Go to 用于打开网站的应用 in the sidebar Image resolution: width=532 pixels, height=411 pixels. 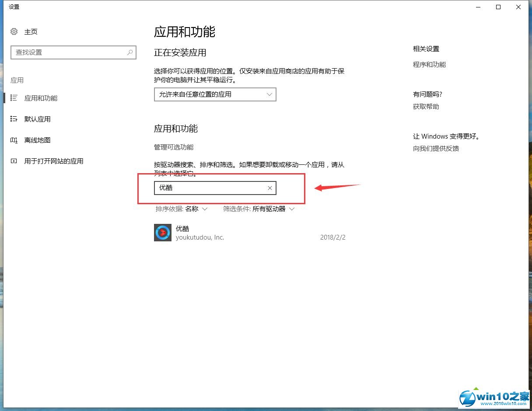pos(53,161)
